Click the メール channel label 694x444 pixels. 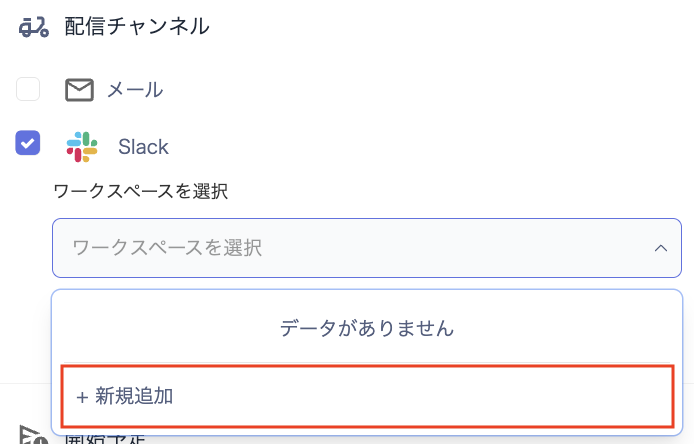[135, 90]
